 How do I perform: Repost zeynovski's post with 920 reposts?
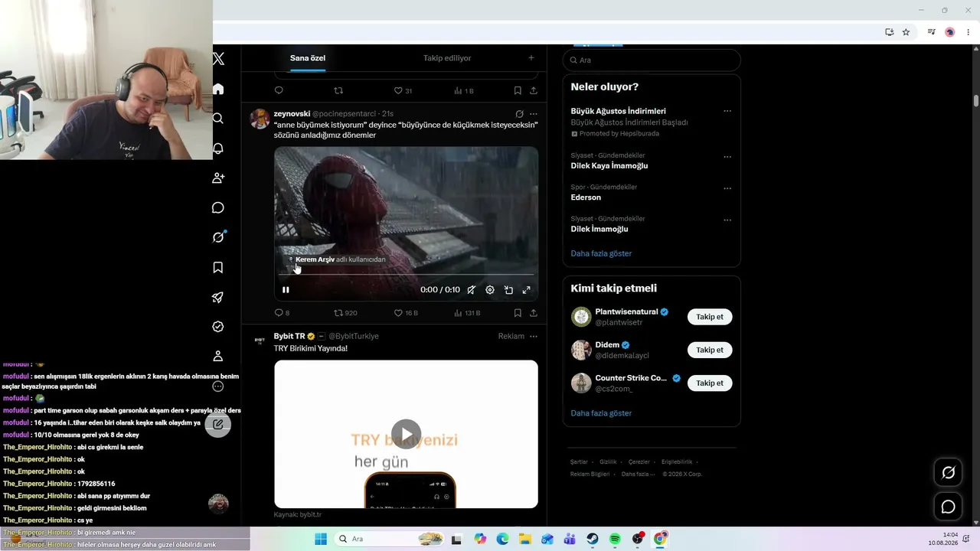pos(346,313)
